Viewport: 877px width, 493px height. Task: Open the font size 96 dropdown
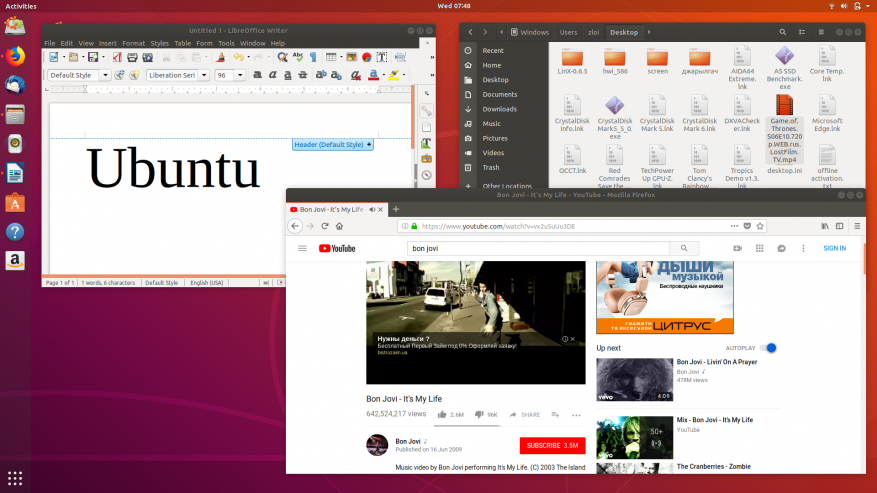pyautogui.click(x=240, y=75)
